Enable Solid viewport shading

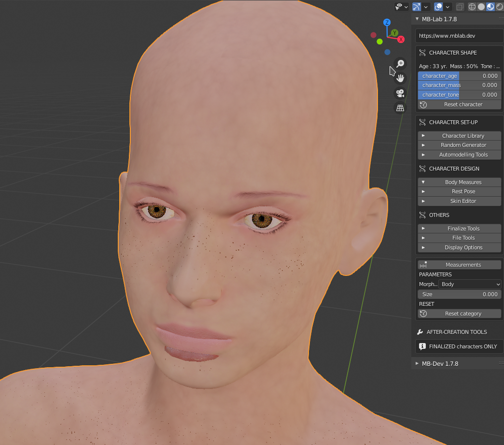pyautogui.click(x=481, y=7)
